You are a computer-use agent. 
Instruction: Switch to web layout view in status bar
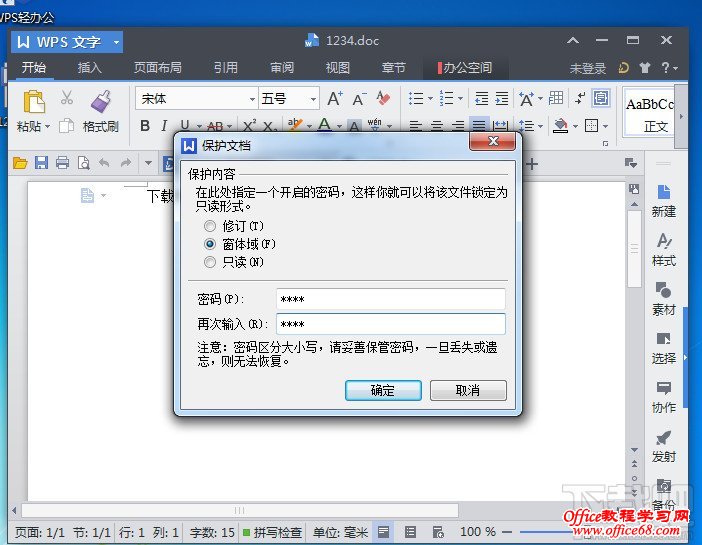[x=437, y=532]
